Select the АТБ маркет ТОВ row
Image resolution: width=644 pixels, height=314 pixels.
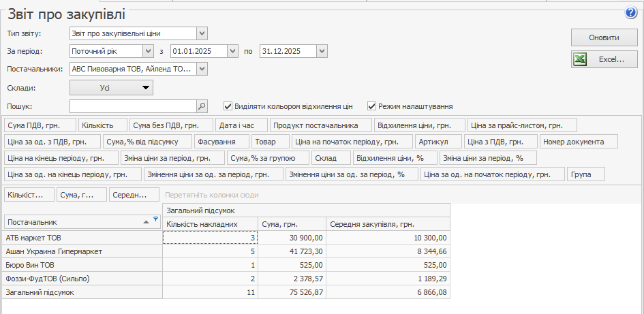(82, 238)
